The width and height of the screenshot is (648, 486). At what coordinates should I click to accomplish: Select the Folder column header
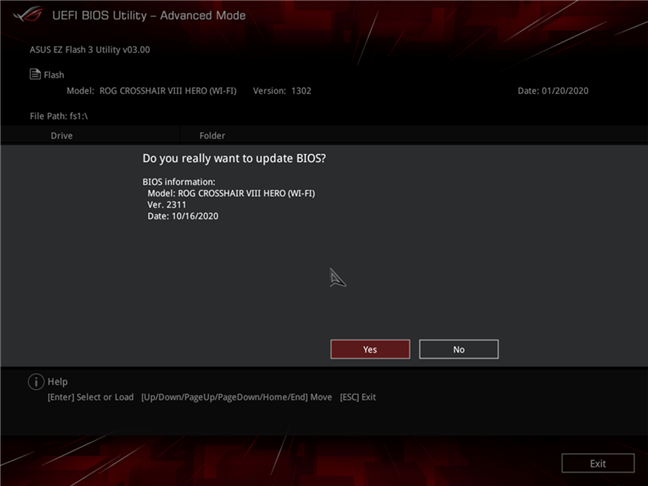point(212,136)
